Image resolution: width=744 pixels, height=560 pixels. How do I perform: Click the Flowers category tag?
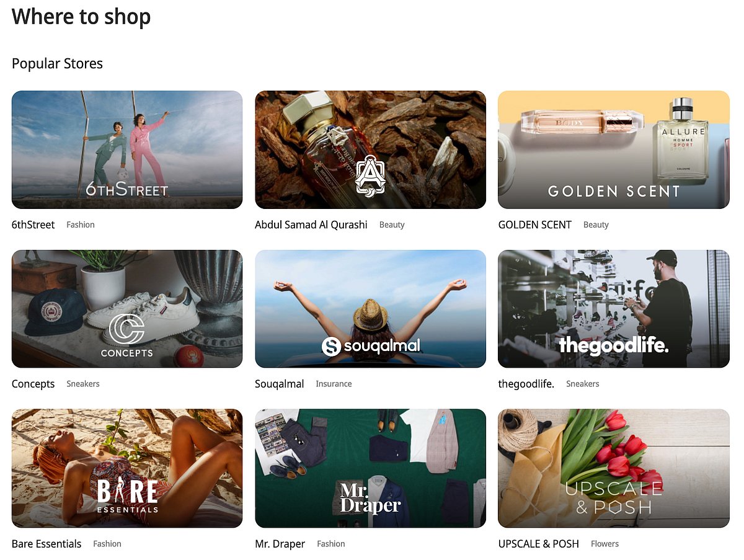click(x=605, y=544)
